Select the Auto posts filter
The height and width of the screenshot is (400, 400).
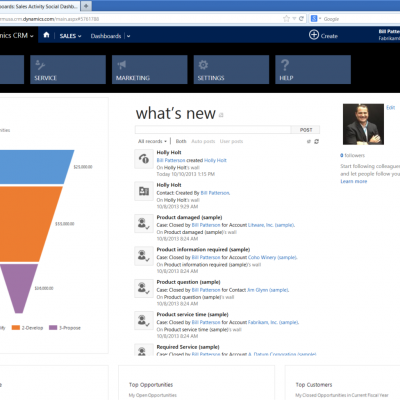203,141
